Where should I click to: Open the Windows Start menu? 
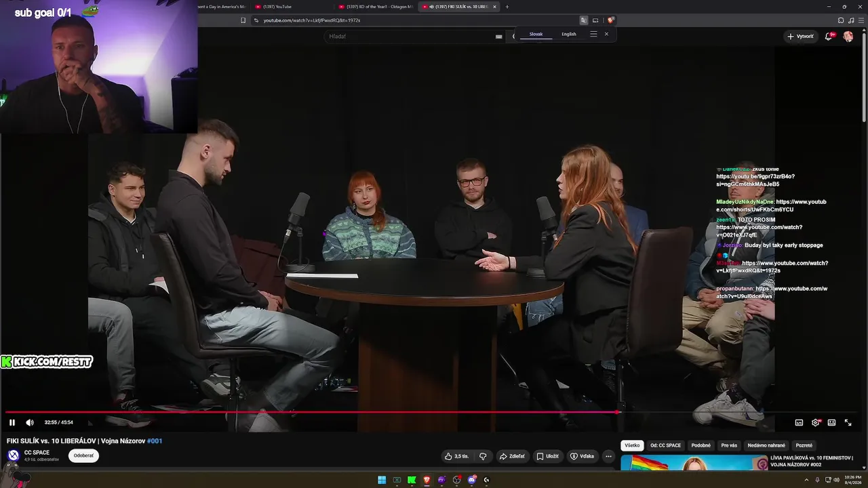pyautogui.click(x=382, y=480)
